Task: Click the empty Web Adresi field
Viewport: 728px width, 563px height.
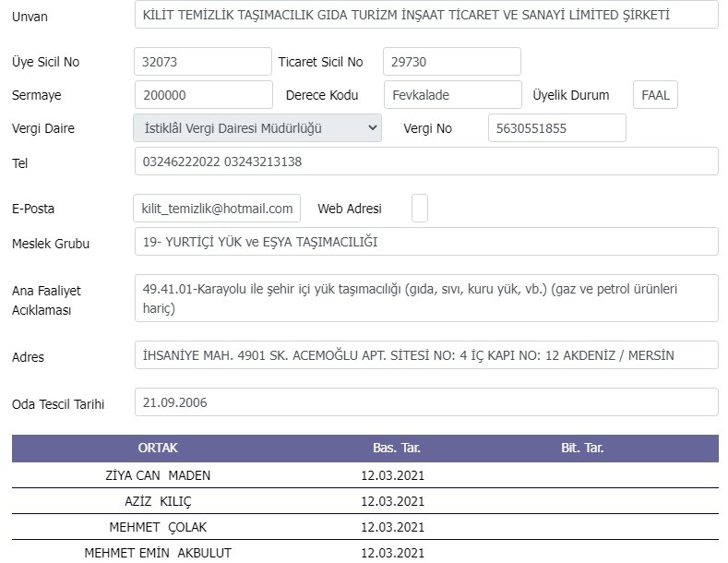Action: [419, 209]
